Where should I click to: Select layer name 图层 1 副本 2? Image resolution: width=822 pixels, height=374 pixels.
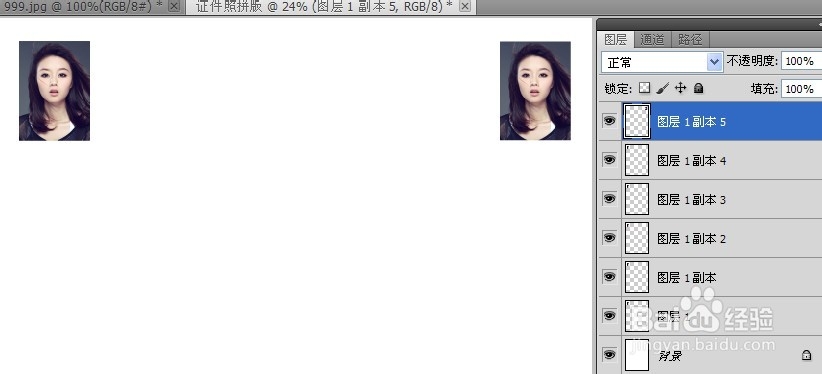[691, 238]
